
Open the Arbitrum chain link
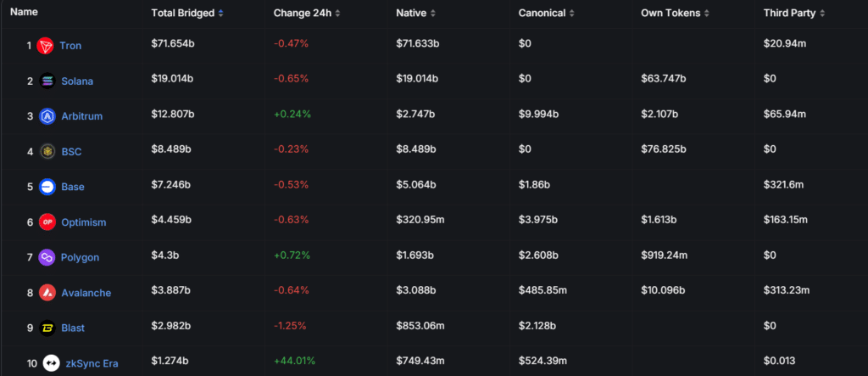tap(81, 116)
